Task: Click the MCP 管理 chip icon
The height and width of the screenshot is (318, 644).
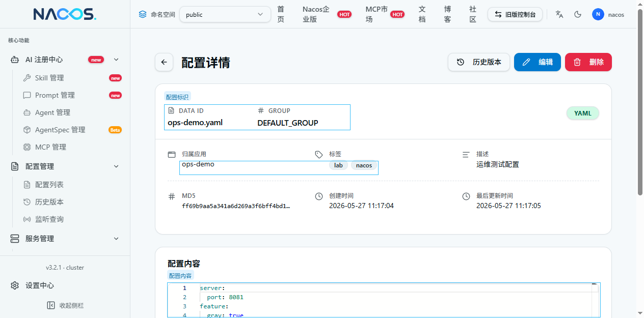Action: coord(27,147)
